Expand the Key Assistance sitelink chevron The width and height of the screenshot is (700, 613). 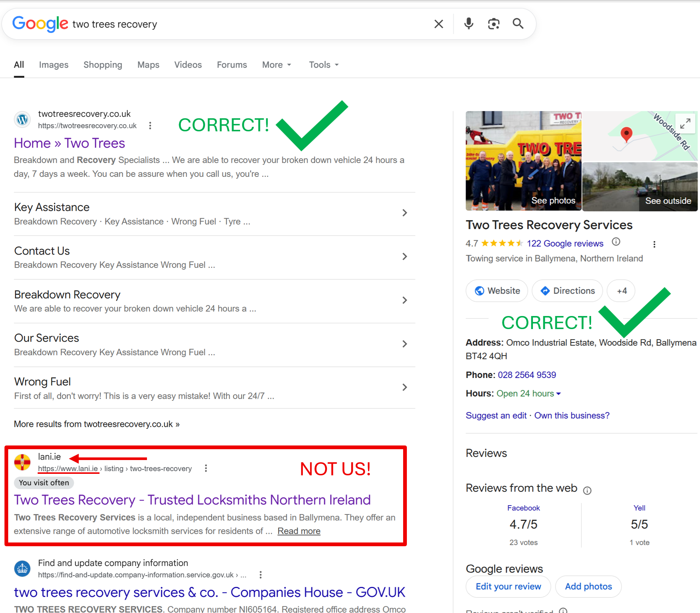405,213
